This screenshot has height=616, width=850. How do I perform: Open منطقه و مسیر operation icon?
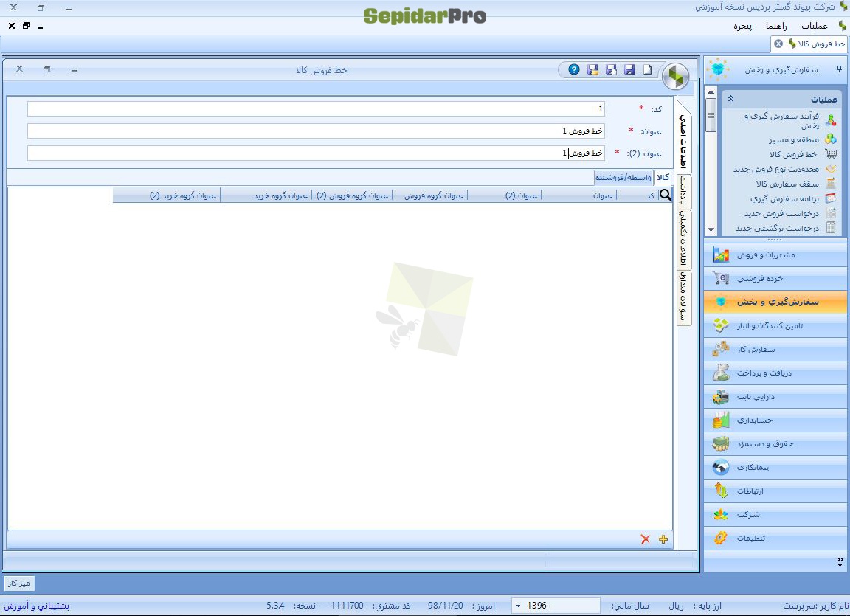click(831, 139)
